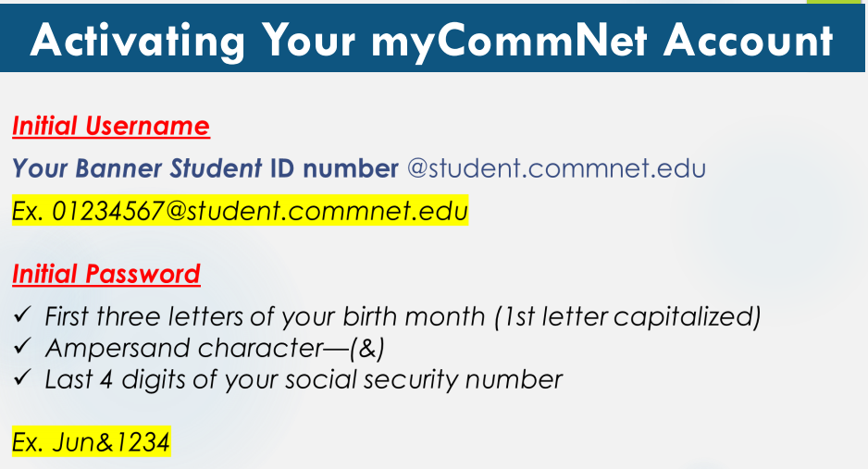868x469 pixels.
Task: Click the checkmark beside Ampersand character line
Action: pyautogui.click(x=22, y=347)
